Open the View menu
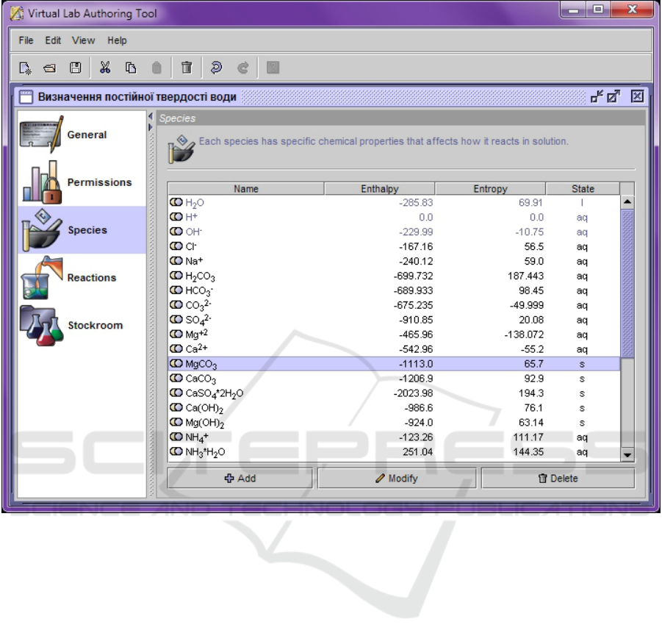The height and width of the screenshot is (644, 662). tap(84, 40)
